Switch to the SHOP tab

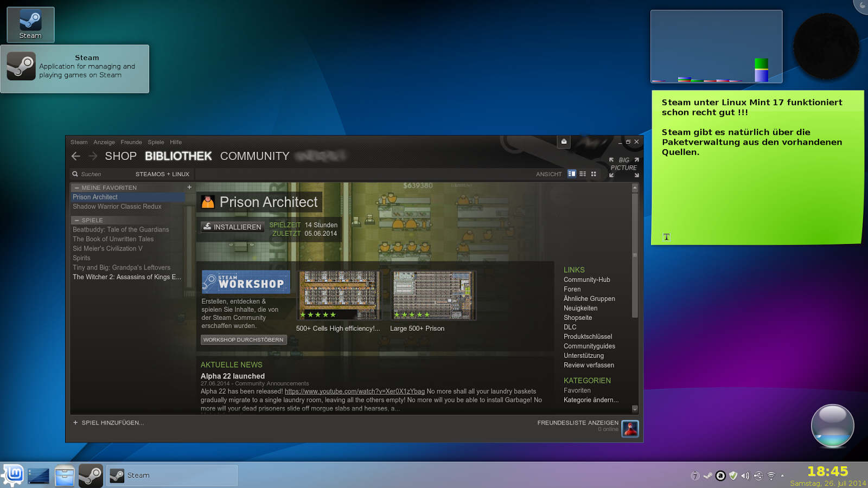120,156
